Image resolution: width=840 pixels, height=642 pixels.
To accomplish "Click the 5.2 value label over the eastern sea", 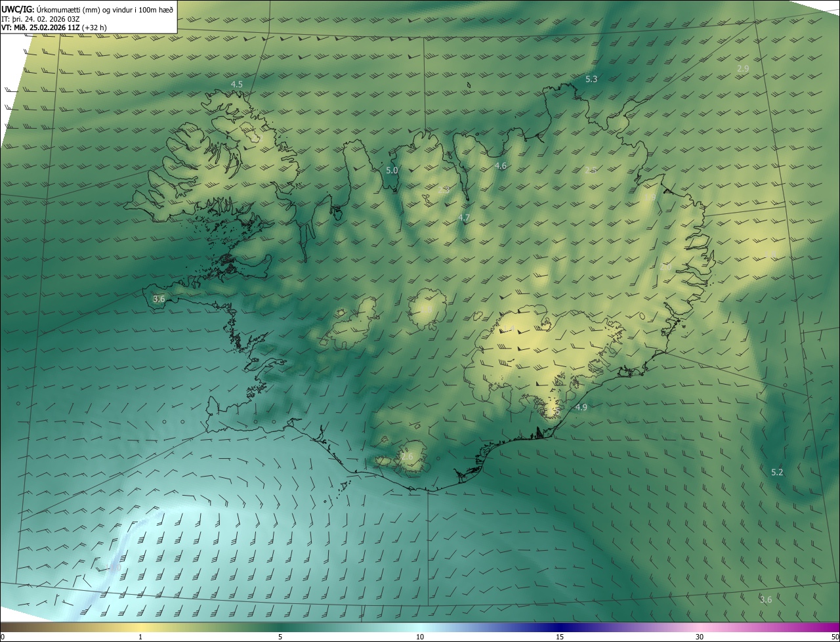I will (777, 472).
